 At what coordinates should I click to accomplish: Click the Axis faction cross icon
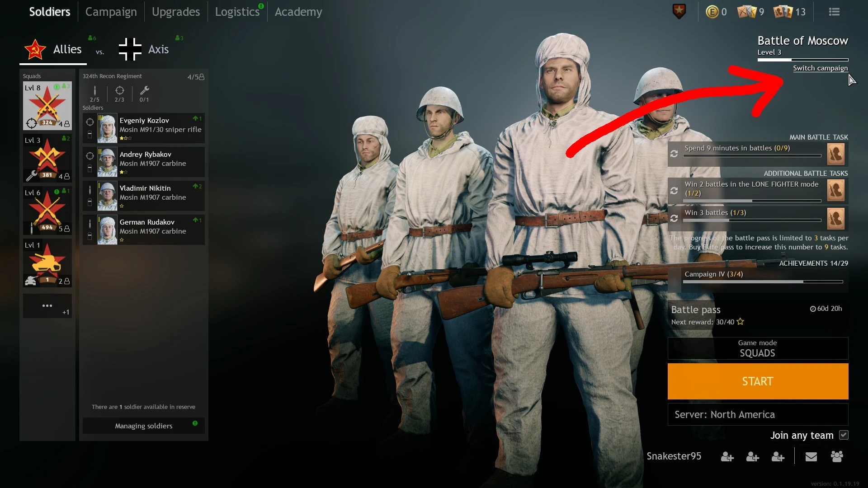point(127,49)
